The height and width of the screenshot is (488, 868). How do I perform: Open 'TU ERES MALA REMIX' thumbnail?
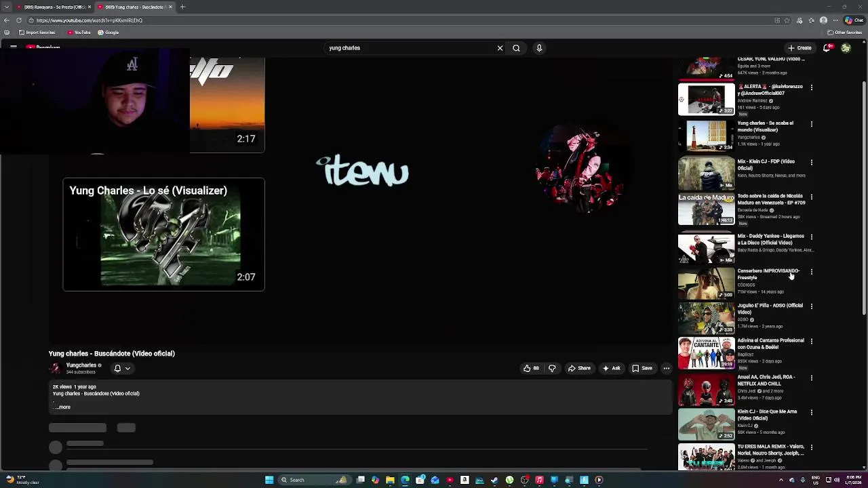pyautogui.click(x=706, y=457)
